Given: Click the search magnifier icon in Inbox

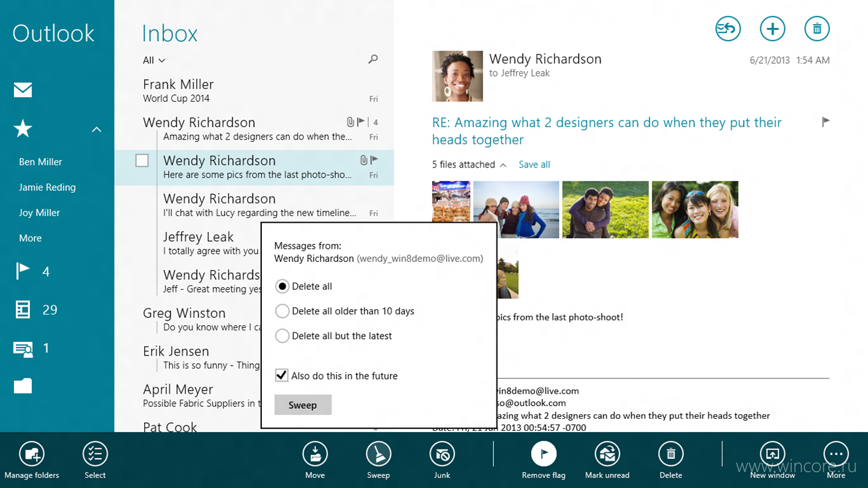Looking at the screenshot, I should click(373, 59).
